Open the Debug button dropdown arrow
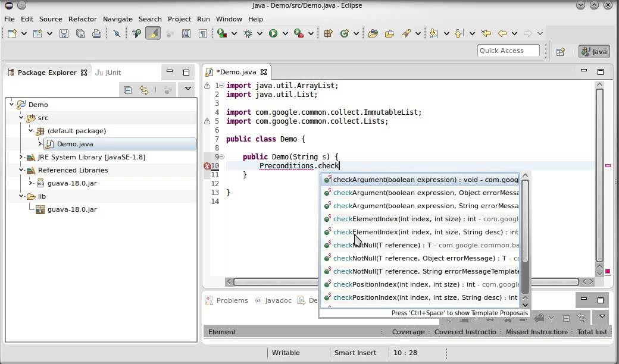This screenshot has height=364, width=619. click(260, 33)
